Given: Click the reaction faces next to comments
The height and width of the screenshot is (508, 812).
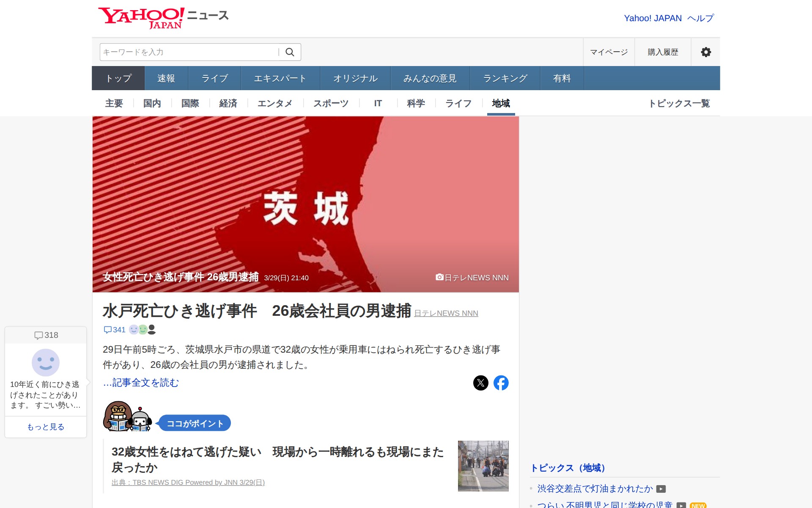Looking at the screenshot, I should point(142,329).
